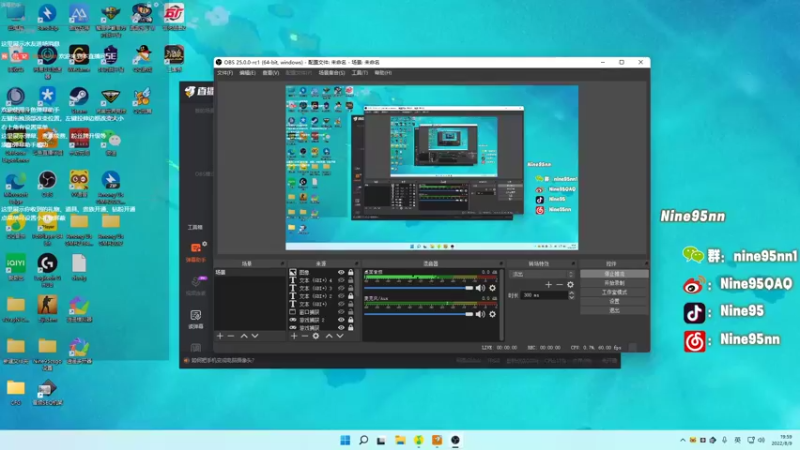Add a new source with the plus icon
This screenshot has height=450, width=800.
click(294, 336)
